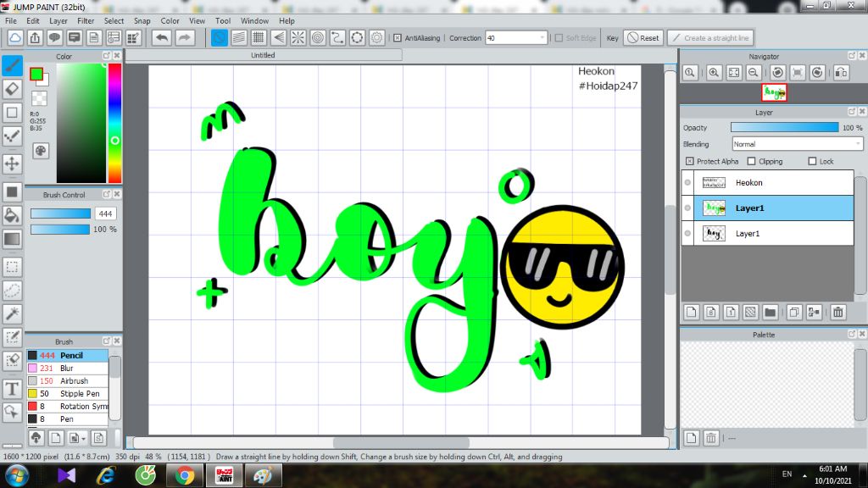This screenshot has width=868, height=488.
Task: Select the Blur brush
Action: pyautogui.click(x=67, y=368)
